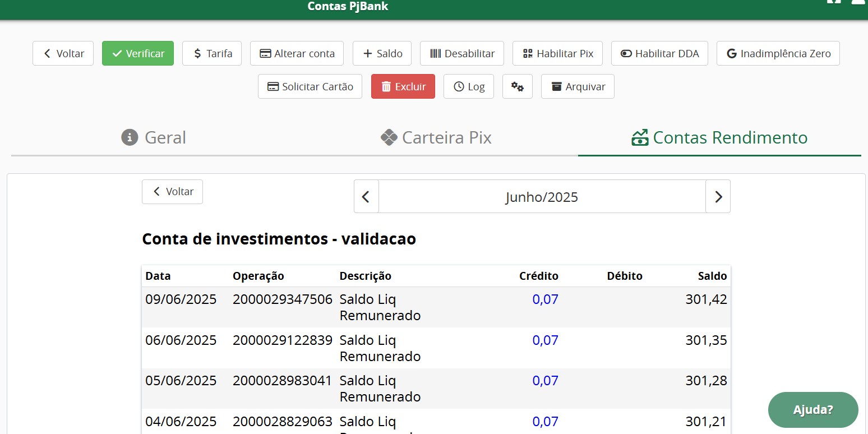Click Habilitar Pix QR code button
Image resolution: width=868 pixels, height=434 pixels.
557,54
